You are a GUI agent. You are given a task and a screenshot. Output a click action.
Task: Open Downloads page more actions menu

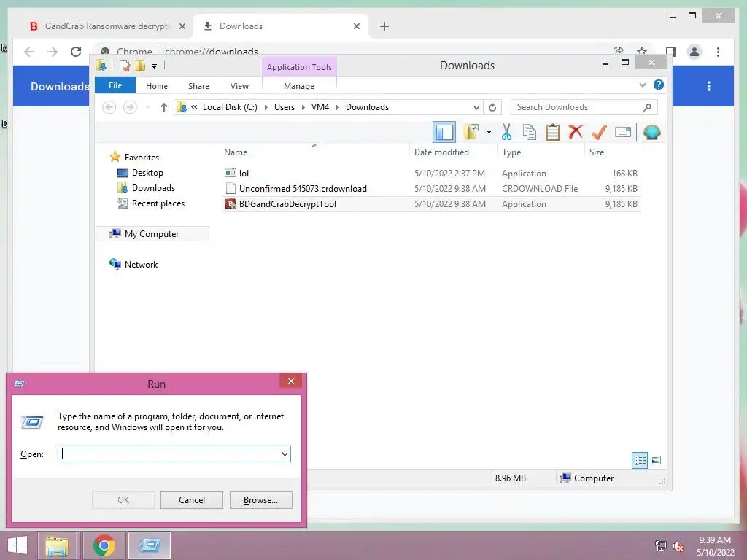coord(709,86)
